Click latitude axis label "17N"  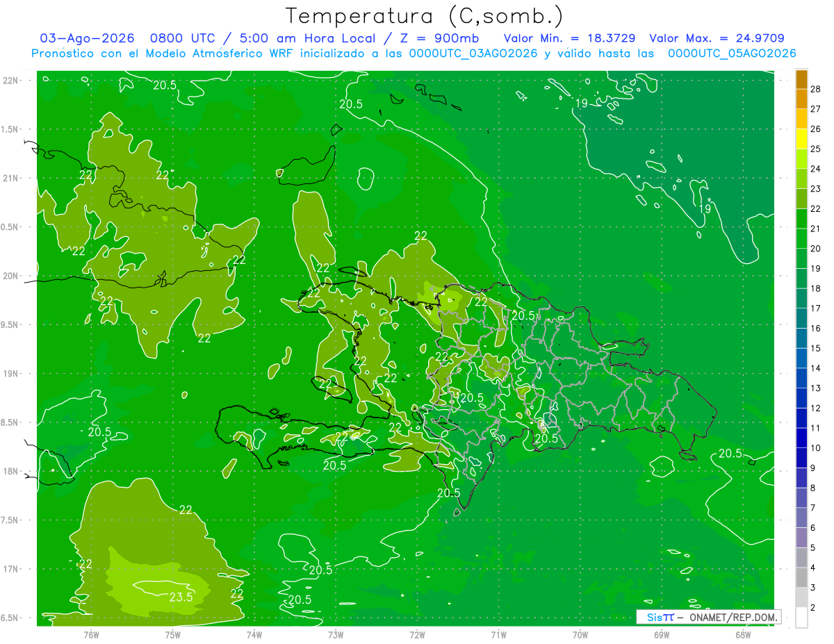(10, 569)
